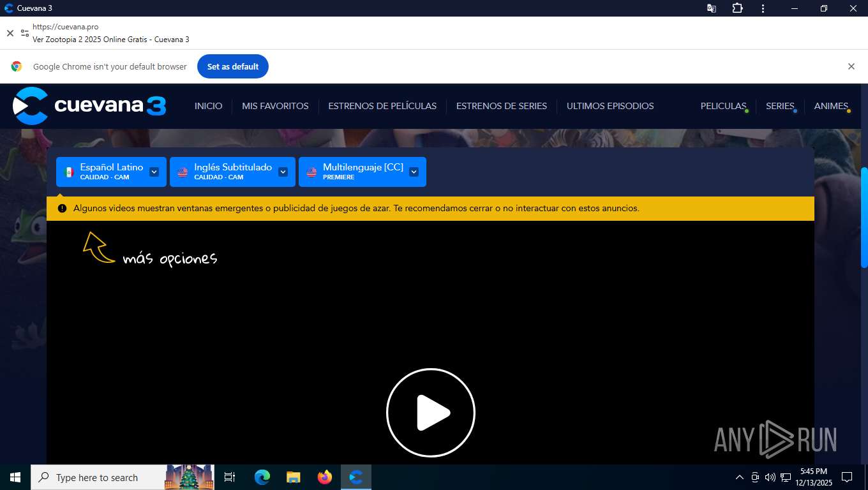Open the notification center icon
The width and height of the screenshot is (868, 490).
(x=847, y=477)
